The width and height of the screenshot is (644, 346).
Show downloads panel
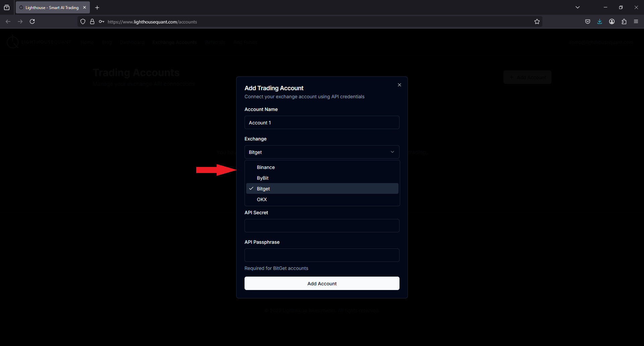[x=600, y=22]
